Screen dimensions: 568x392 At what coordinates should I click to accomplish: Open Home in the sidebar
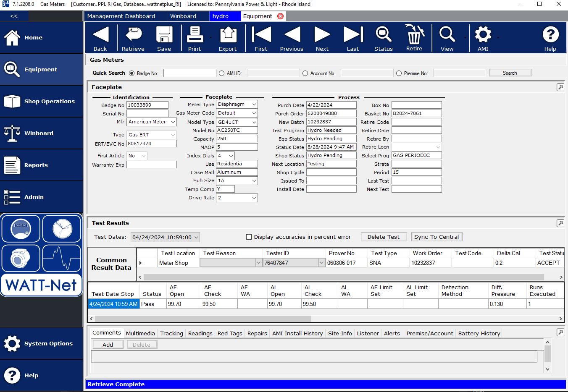[x=42, y=37]
